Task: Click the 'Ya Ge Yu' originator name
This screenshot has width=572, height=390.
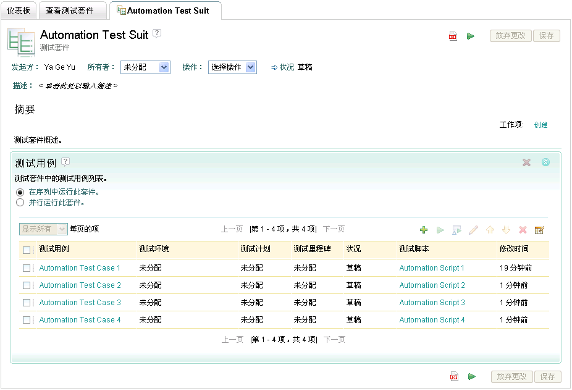Action: click(59, 67)
